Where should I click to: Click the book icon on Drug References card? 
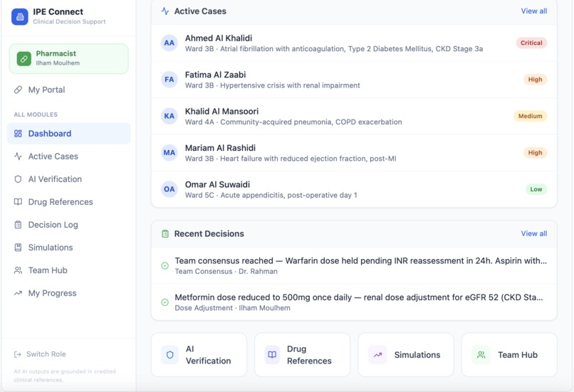(272, 355)
